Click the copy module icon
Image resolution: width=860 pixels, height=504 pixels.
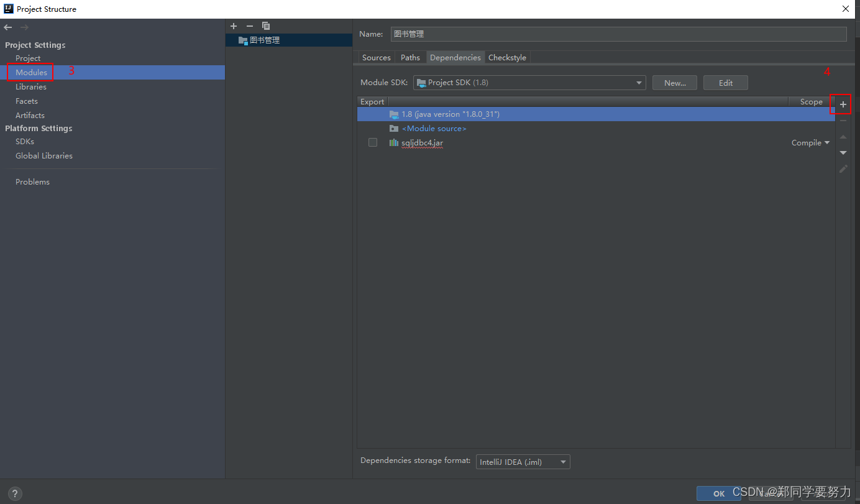coord(266,26)
